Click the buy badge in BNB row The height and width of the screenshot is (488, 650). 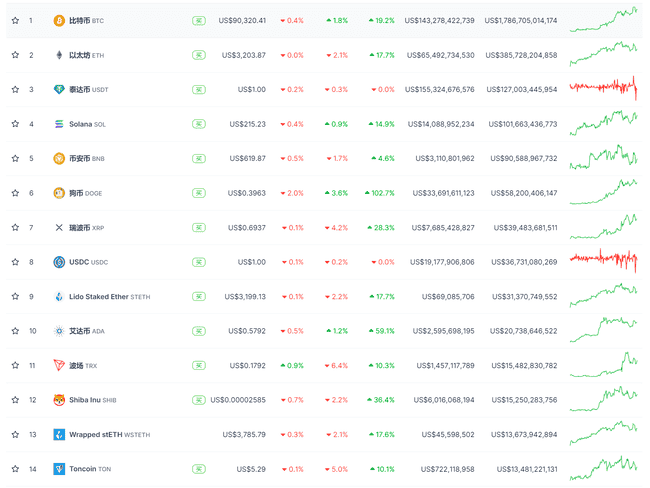[199, 158]
